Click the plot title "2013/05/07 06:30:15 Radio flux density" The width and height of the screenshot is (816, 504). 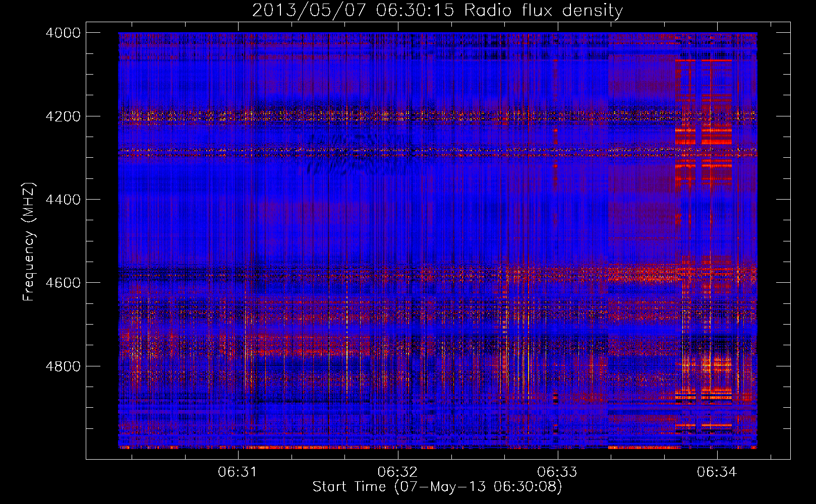(x=437, y=10)
